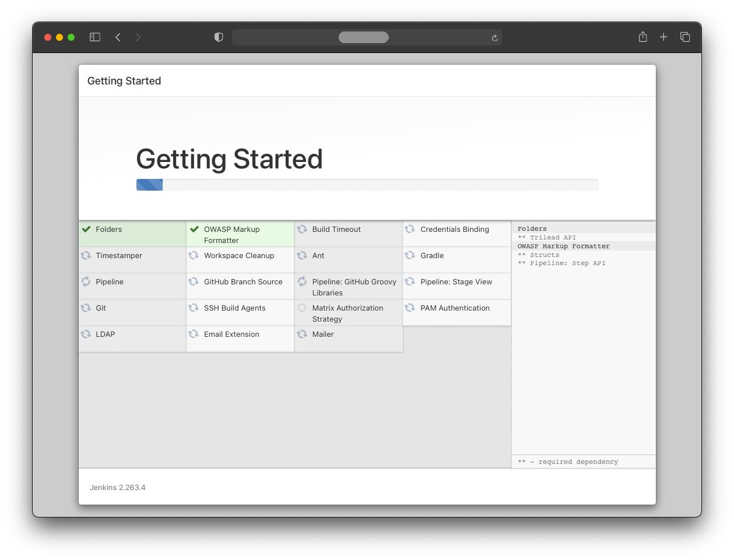Open the Safari share menu
The height and width of the screenshot is (560, 734).
point(642,37)
